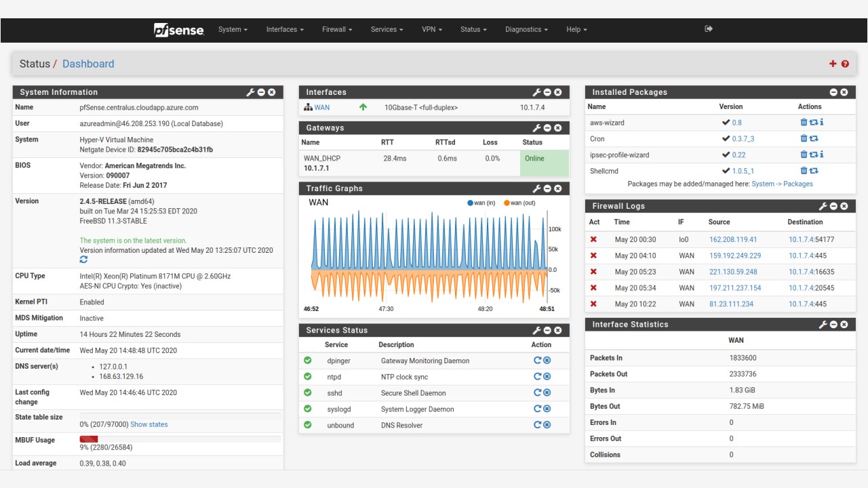Click the block icon for 81.23.111.234 log entry
Viewport: 868px width, 488px height.
(x=594, y=304)
